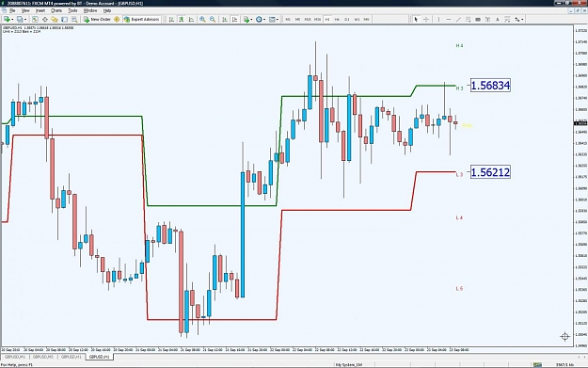The height and width of the screenshot is (368, 588).
Task: Open the Tools menu
Action: click(x=72, y=11)
